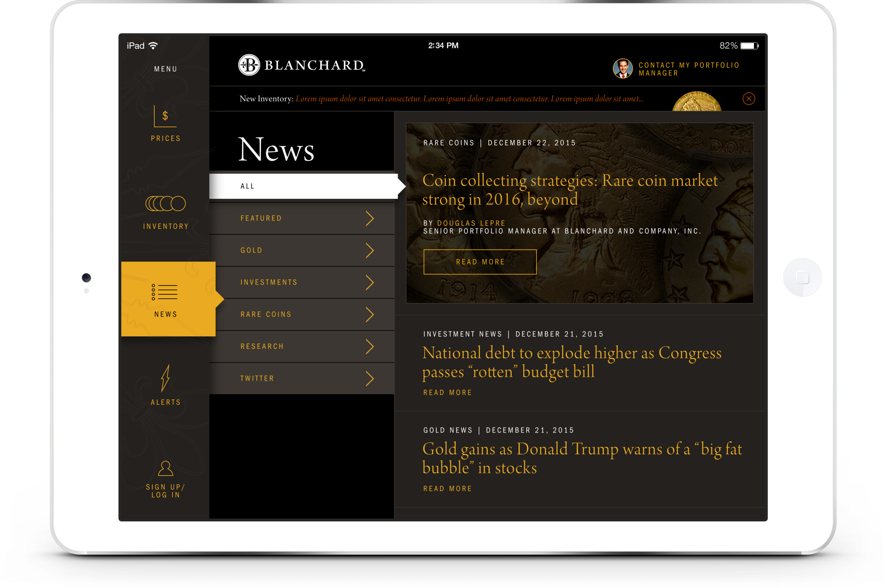
Task: Select the News list icon
Action: pos(165,292)
